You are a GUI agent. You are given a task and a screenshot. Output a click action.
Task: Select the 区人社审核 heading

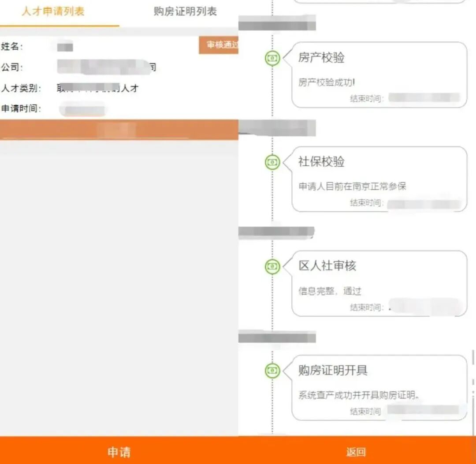click(x=327, y=266)
